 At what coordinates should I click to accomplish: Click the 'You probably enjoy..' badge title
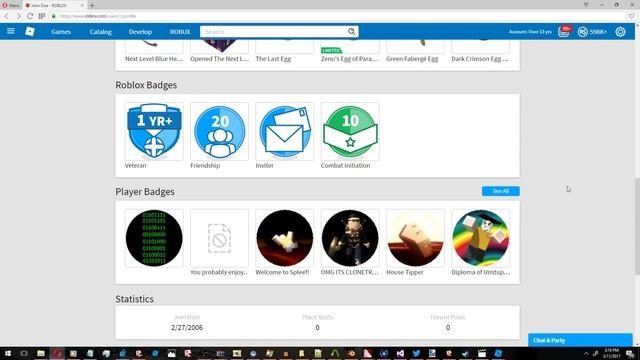(x=219, y=272)
